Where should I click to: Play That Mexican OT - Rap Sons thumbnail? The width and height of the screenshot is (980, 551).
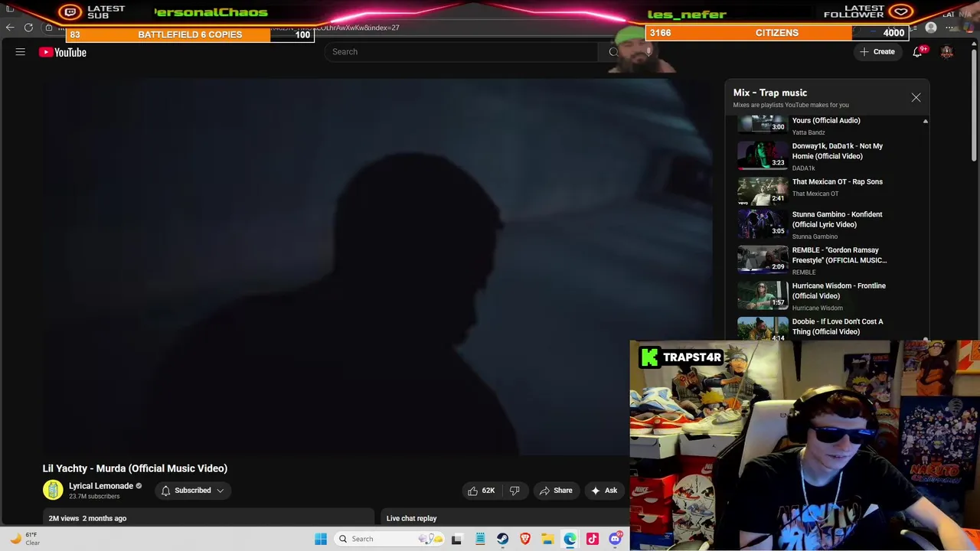[x=763, y=191]
